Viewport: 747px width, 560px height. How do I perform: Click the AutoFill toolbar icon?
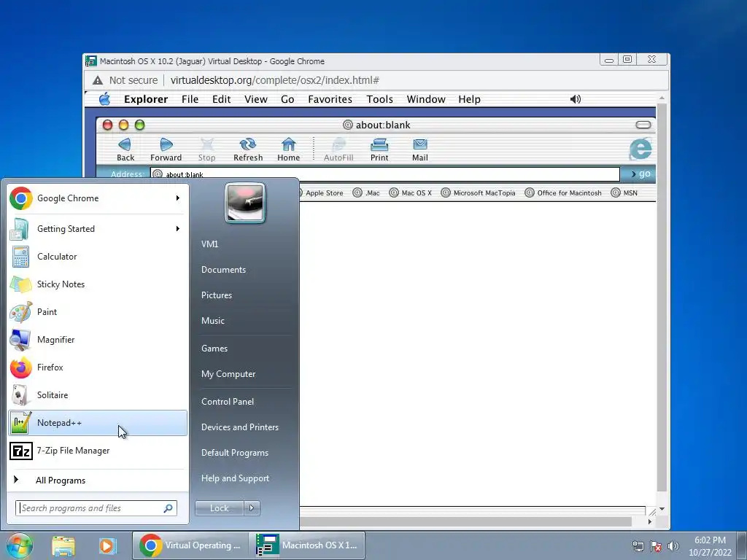pyautogui.click(x=338, y=149)
